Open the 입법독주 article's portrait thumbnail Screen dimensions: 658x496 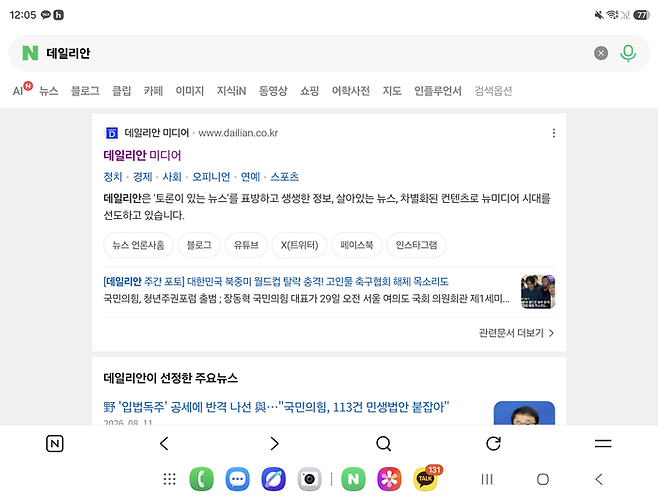[x=524, y=413]
